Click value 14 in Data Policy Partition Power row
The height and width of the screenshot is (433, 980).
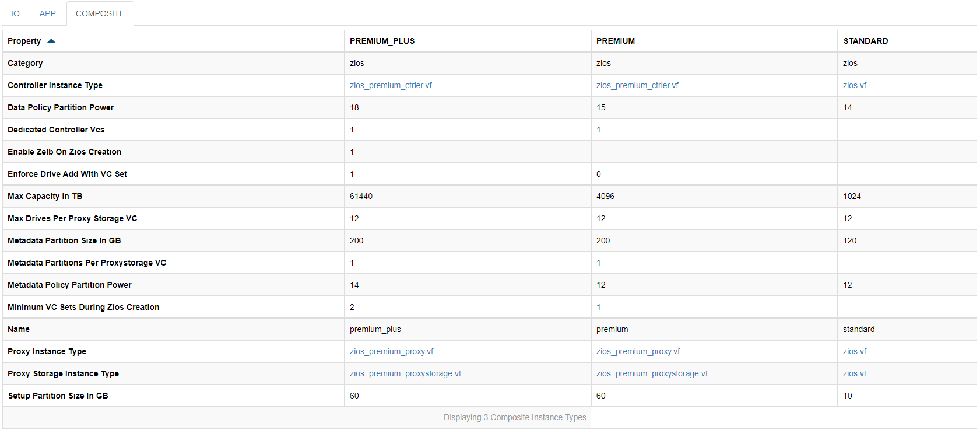point(848,107)
